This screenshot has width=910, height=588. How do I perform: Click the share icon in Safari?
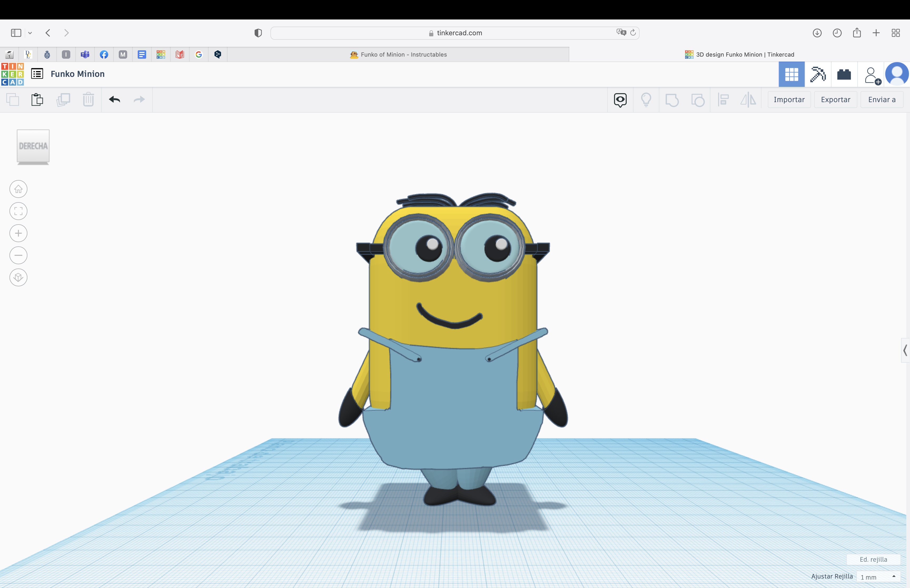click(x=857, y=32)
